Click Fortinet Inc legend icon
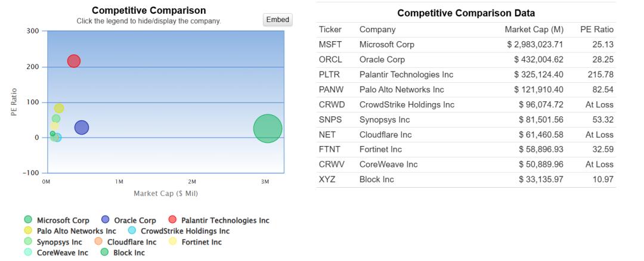The width and height of the screenshot is (644, 261). click(x=173, y=242)
